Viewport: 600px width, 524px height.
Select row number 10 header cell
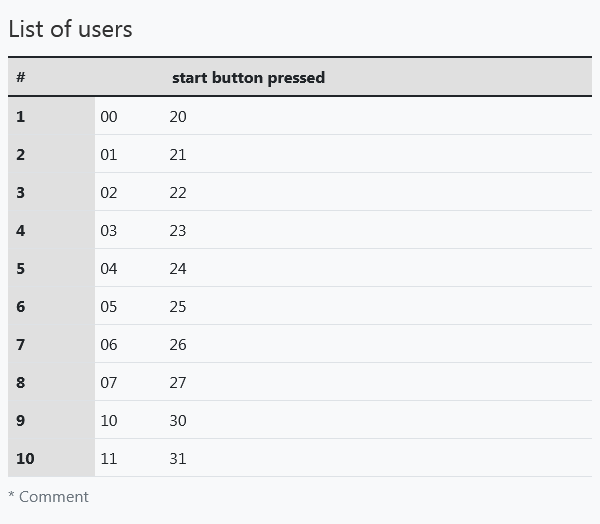point(51,458)
